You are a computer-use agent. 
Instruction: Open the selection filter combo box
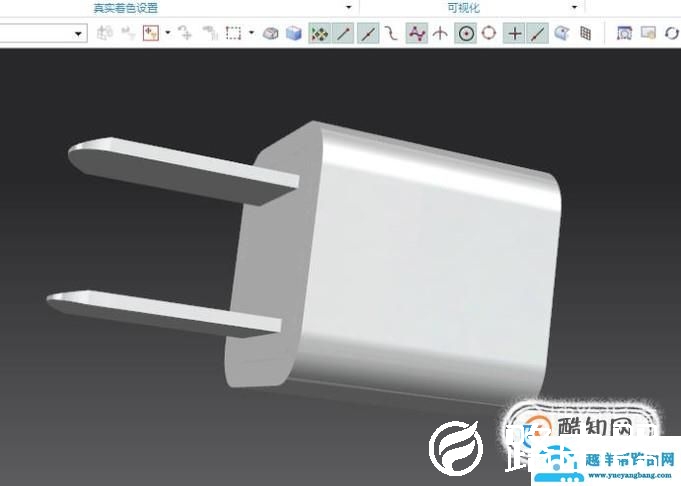(x=42, y=34)
